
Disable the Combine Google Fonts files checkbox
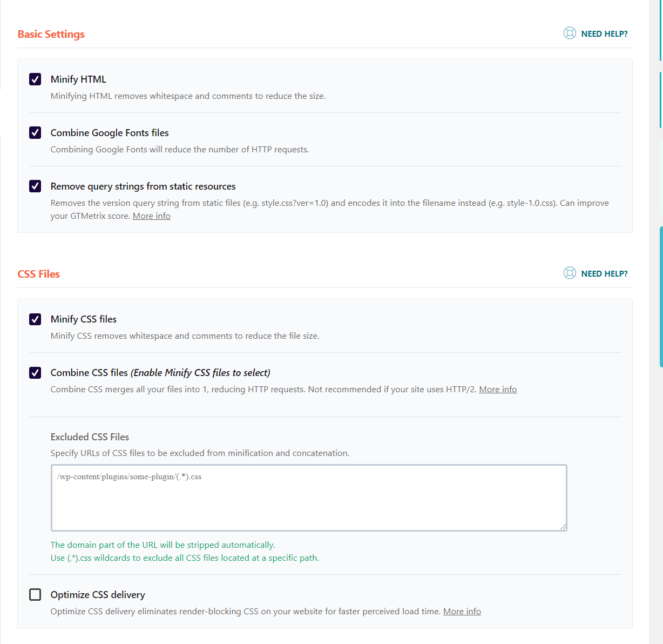point(35,133)
